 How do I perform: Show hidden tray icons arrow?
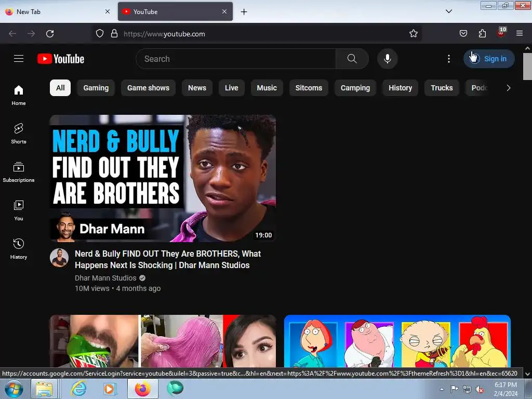(x=442, y=390)
